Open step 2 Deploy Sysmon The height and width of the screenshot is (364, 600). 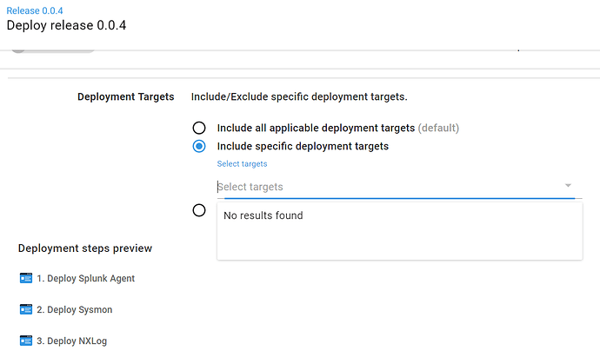coord(75,310)
